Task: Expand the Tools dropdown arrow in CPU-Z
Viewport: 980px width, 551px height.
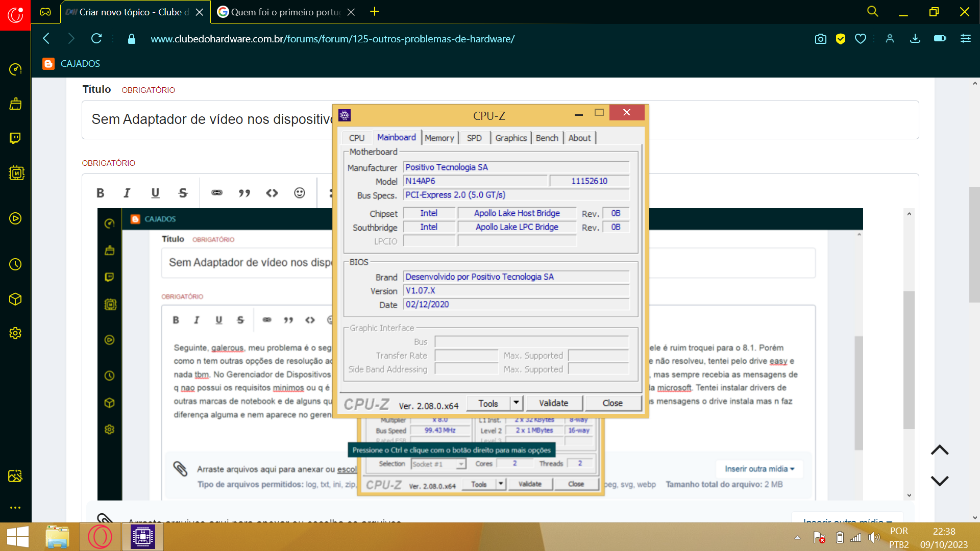Action: [x=516, y=404]
